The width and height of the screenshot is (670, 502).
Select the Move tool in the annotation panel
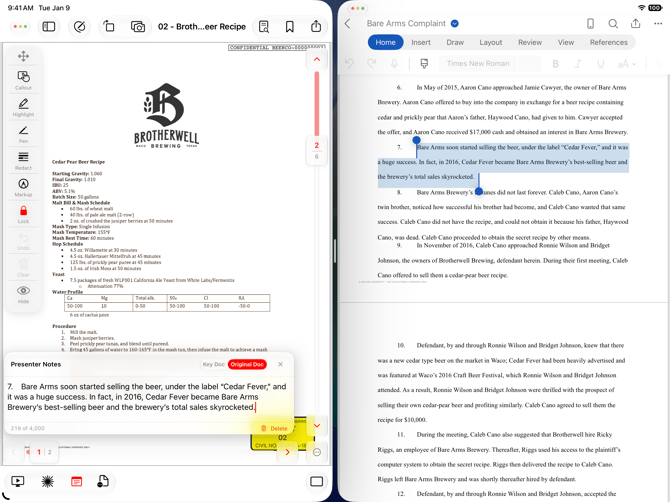[x=24, y=56]
